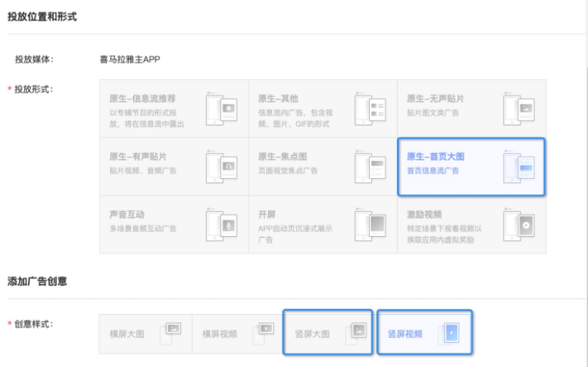Select 开屏 ad format title
Image resolution: width=588 pixels, height=367 pixels.
click(x=266, y=215)
